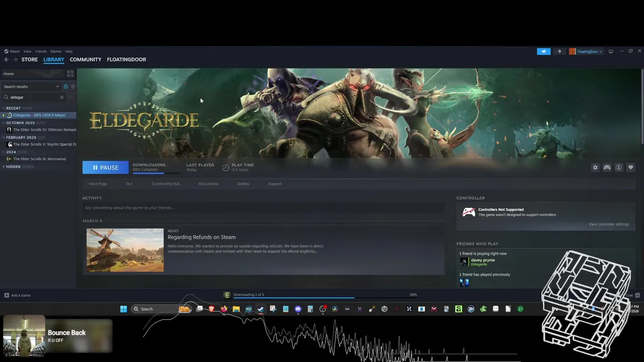Open the announcements megaphone button

pyautogui.click(x=543, y=51)
